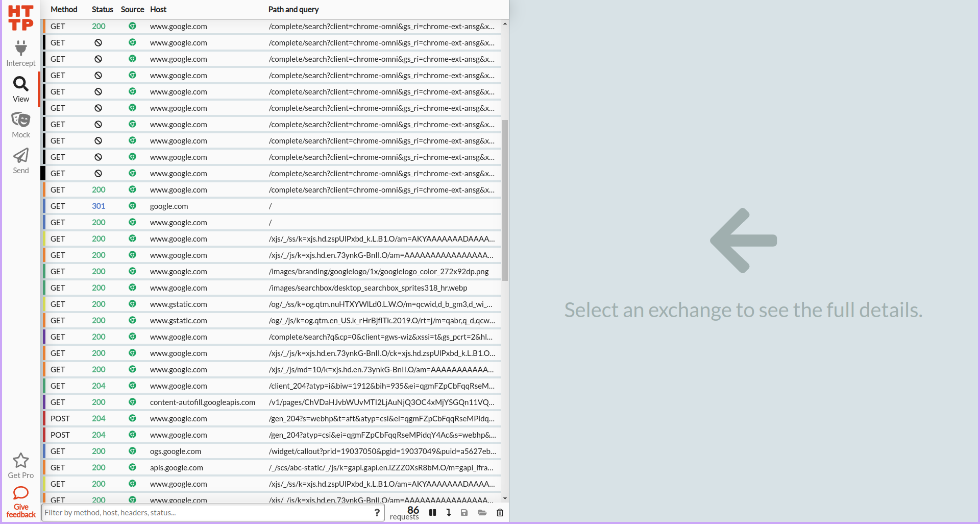Image resolution: width=980 pixels, height=524 pixels.
Task: Switch to the View tab
Action: tap(20, 89)
